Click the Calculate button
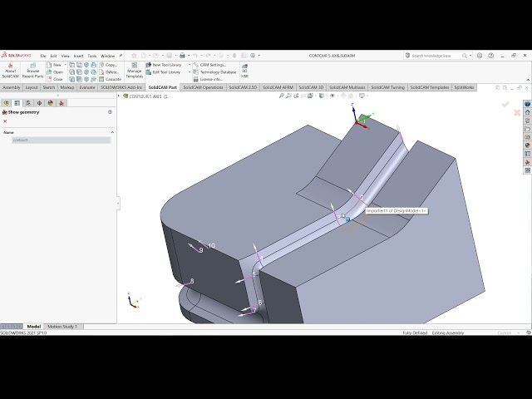532x399 pixels. point(111,80)
